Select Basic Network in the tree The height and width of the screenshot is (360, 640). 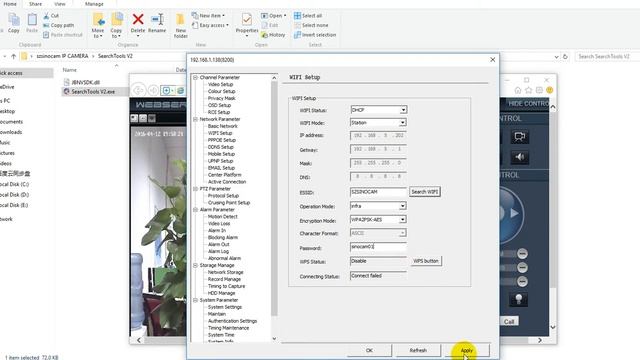222,126
